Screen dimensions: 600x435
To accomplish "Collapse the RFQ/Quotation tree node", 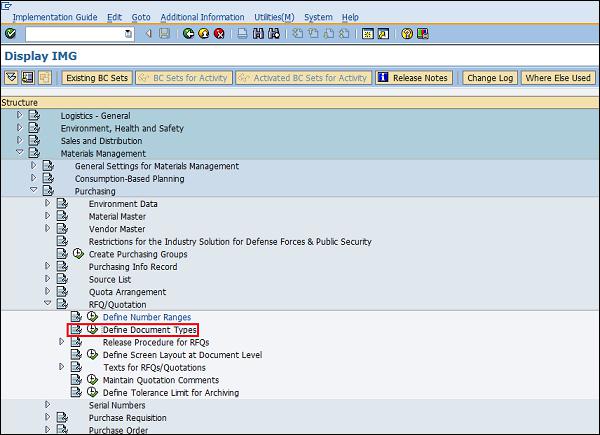I will 47,304.
